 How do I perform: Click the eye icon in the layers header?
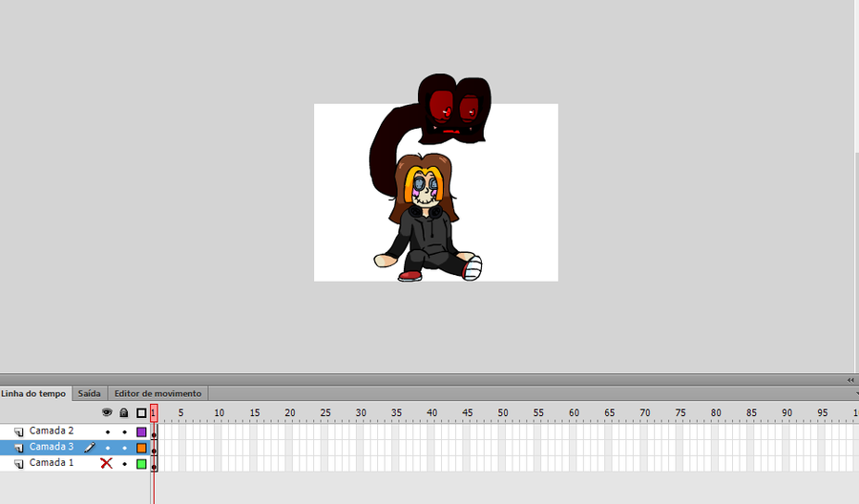tap(107, 412)
